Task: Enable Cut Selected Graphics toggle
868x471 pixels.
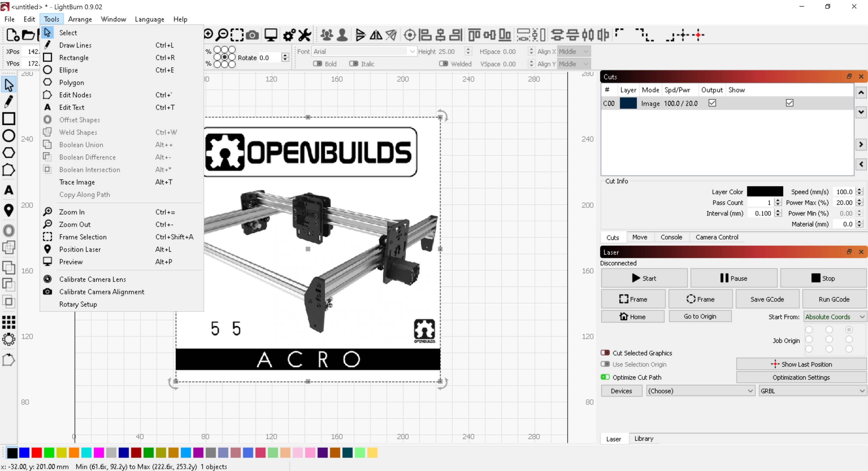Action: point(605,353)
